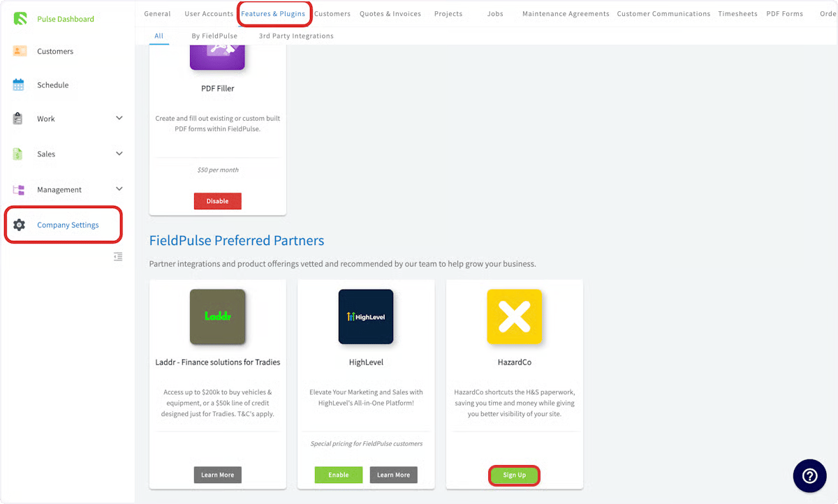The height and width of the screenshot is (504, 838).
Task: Click Sales label in sidebar
Action: click(x=46, y=154)
